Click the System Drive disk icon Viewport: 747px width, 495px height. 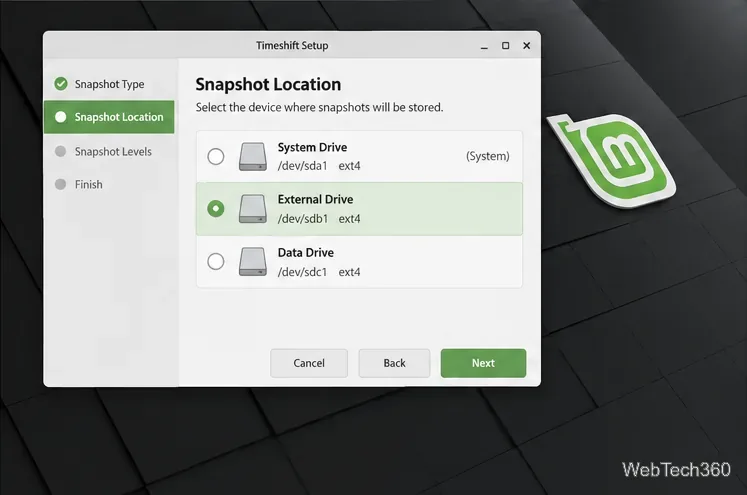click(252, 156)
